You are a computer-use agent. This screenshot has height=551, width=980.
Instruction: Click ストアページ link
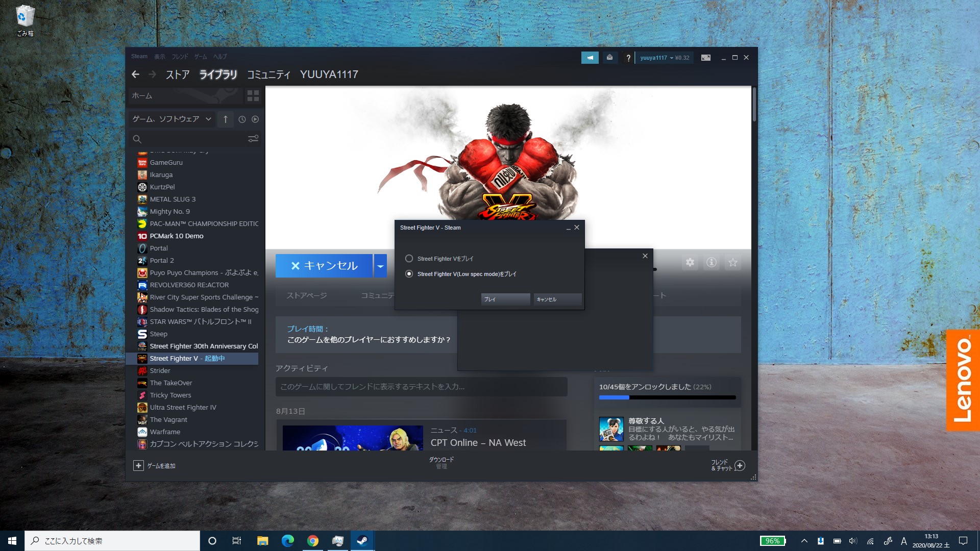pyautogui.click(x=306, y=295)
